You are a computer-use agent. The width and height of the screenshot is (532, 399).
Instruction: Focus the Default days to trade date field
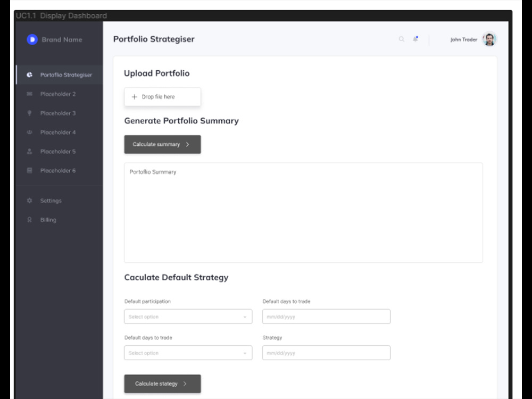point(327,317)
